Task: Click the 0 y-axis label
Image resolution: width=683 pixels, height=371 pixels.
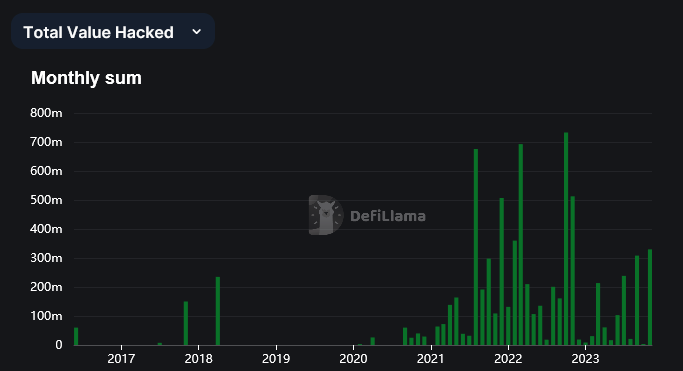Action: click(59, 345)
